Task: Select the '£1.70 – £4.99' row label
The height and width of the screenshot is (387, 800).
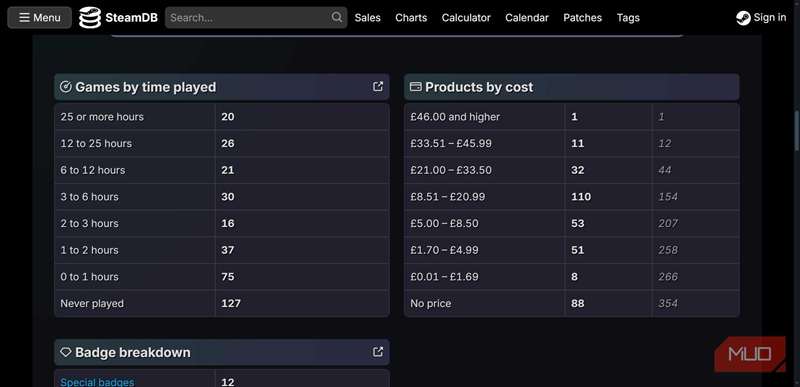Action: click(x=444, y=250)
